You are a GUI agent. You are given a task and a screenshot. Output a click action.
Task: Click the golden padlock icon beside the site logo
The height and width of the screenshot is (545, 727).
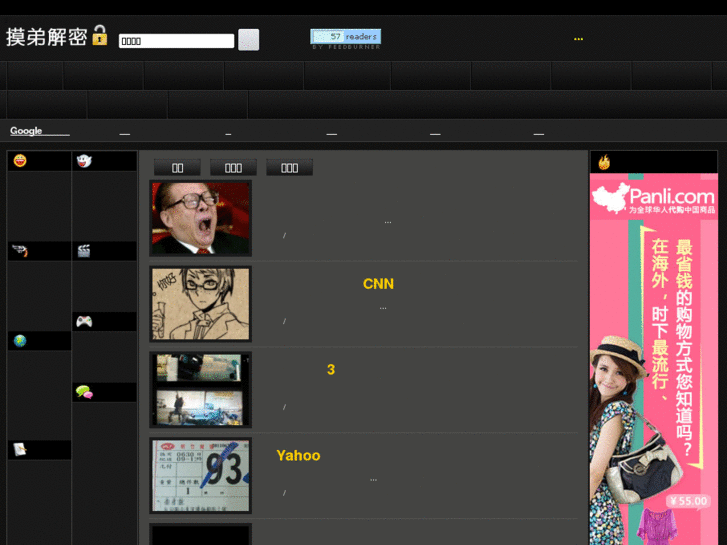100,35
